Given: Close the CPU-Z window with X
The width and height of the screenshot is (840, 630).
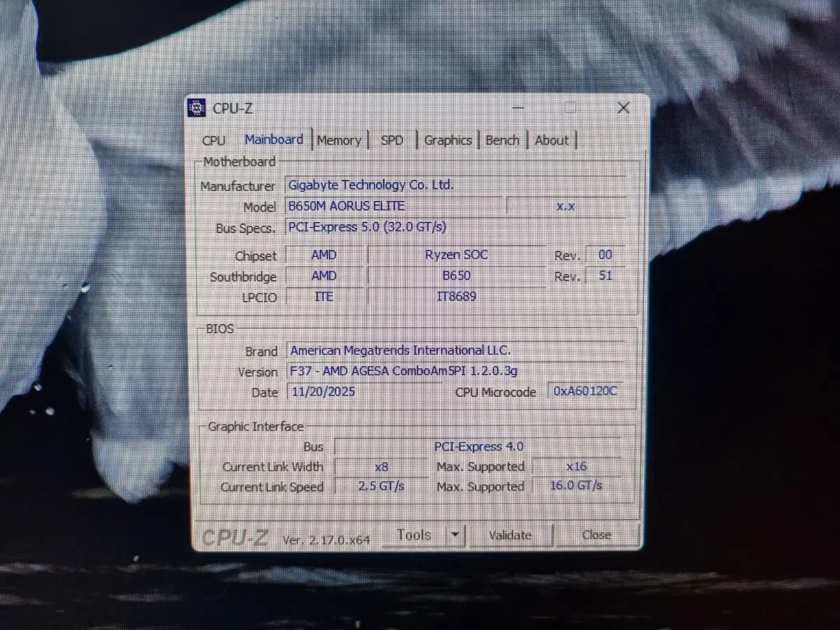Looking at the screenshot, I should point(623,108).
